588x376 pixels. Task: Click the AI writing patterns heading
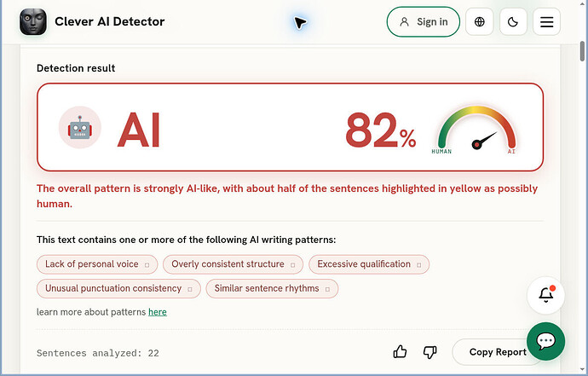point(186,240)
